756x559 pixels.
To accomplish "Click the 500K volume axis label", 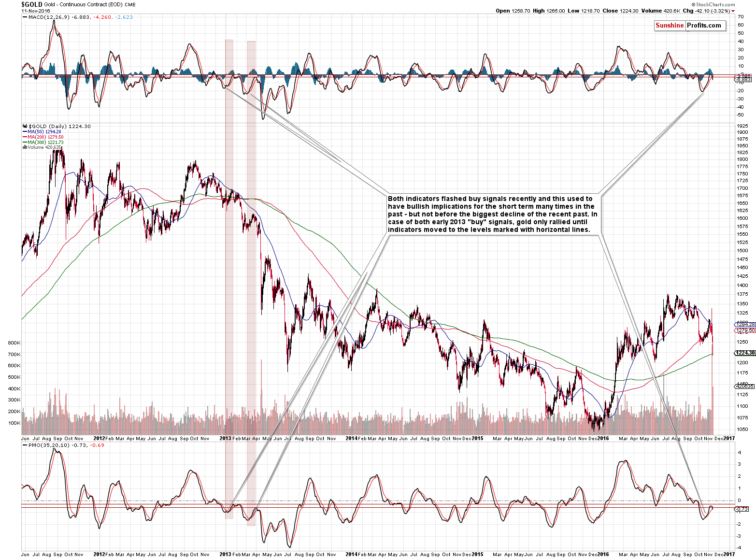I will point(14,377).
